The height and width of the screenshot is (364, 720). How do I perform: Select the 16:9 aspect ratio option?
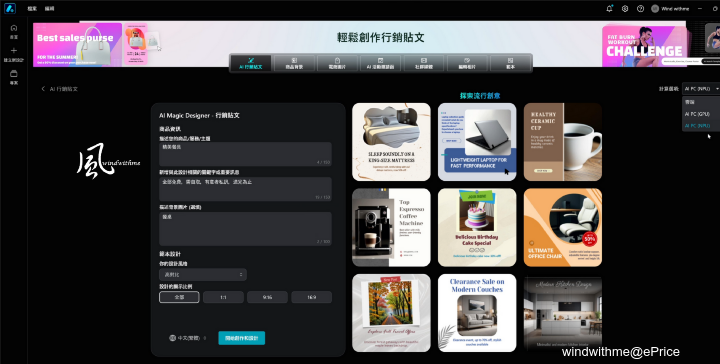[x=311, y=297]
